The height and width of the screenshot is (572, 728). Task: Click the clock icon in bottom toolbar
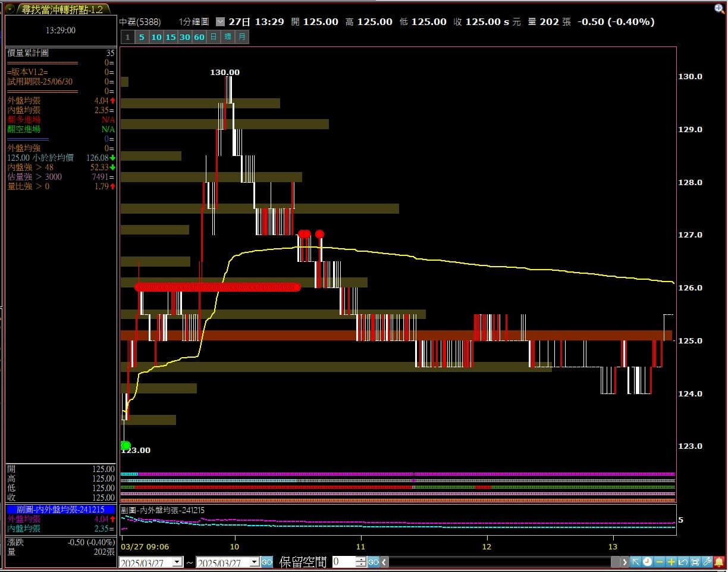(648, 562)
